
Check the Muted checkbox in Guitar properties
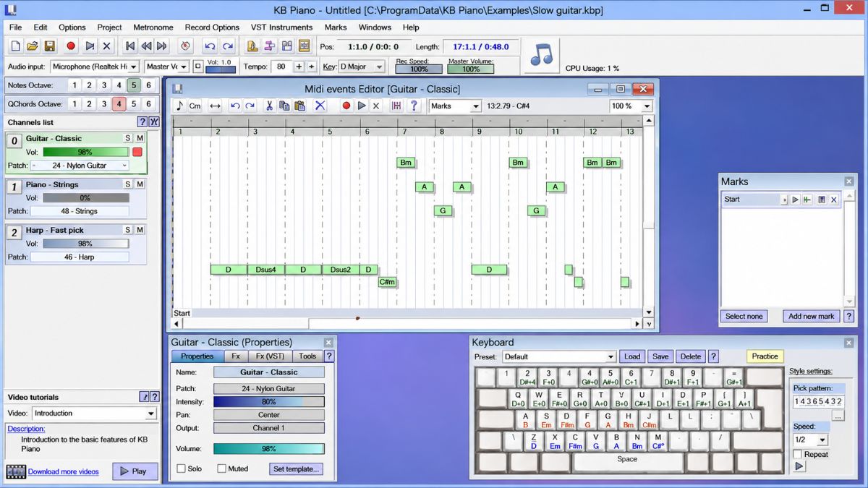point(222,468)
